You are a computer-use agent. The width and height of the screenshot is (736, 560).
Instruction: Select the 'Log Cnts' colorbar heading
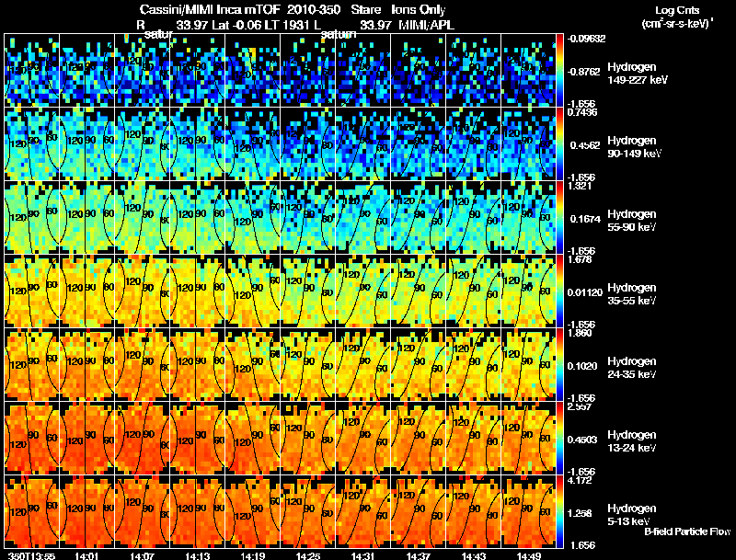pyautogui.click(x=677, y=10)
